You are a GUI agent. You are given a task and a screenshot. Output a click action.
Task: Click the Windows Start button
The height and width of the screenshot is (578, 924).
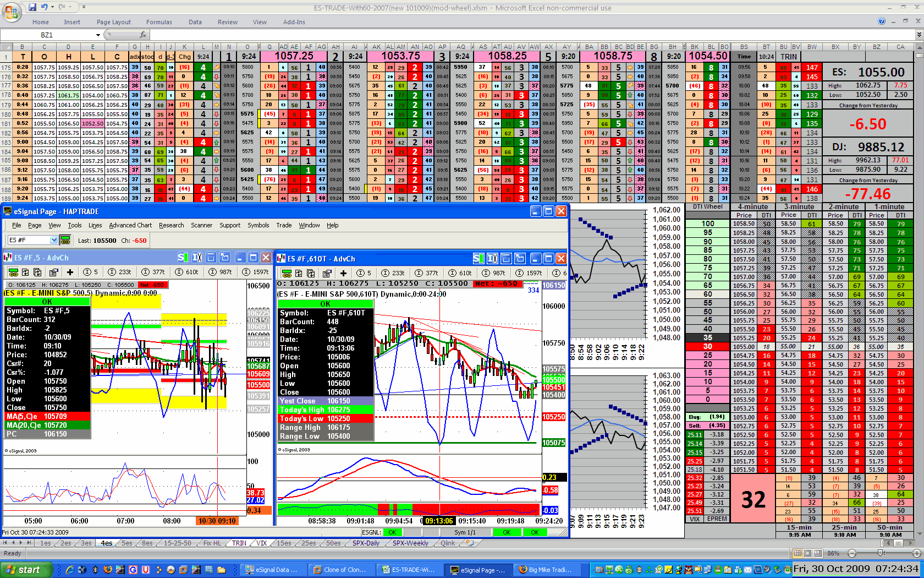pos(26,570)
